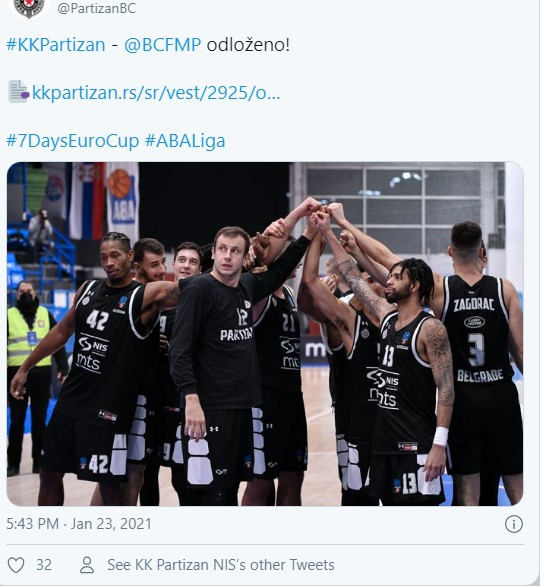Click the @PartizanBC handle
Viewport: 544px width, 588px height.
click(x=97, y=8)
